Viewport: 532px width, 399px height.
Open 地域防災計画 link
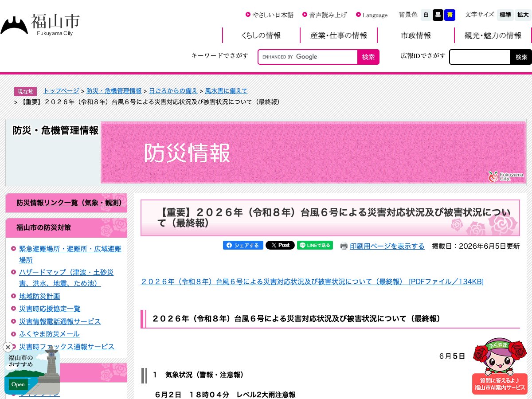click(x=39, y=296)
